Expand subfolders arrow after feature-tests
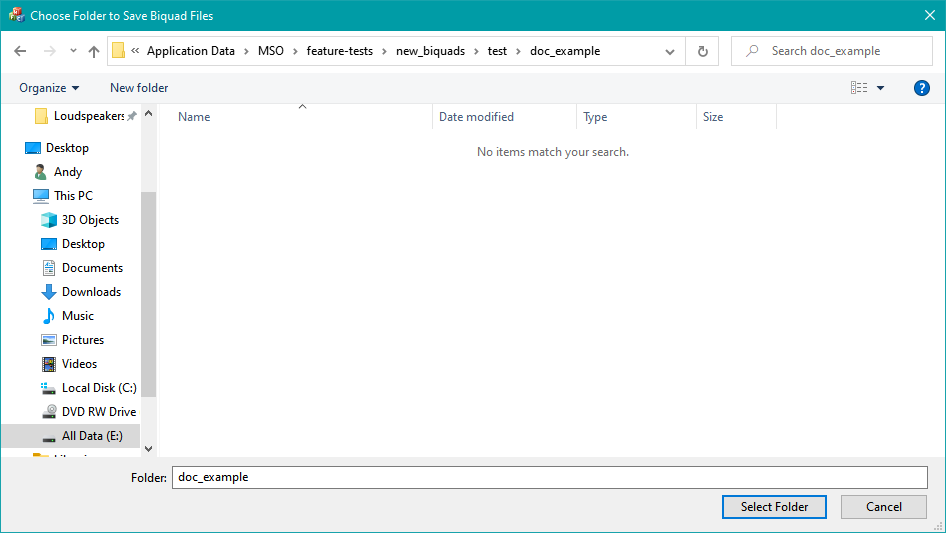Viewport: 946px width, 533px height. point(384,51)
